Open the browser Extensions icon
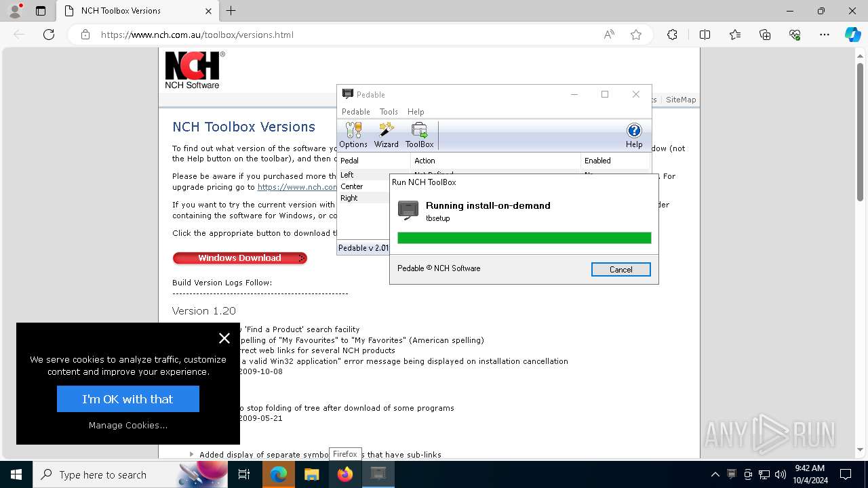This screenshot has height=488, width=868. (x=672, y=35)
